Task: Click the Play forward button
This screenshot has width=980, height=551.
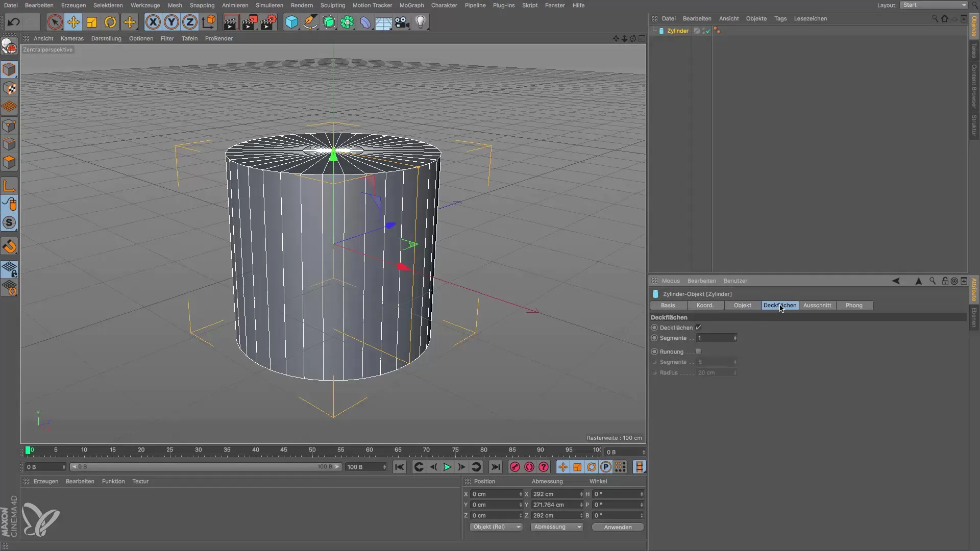Action: pos(447,467)
